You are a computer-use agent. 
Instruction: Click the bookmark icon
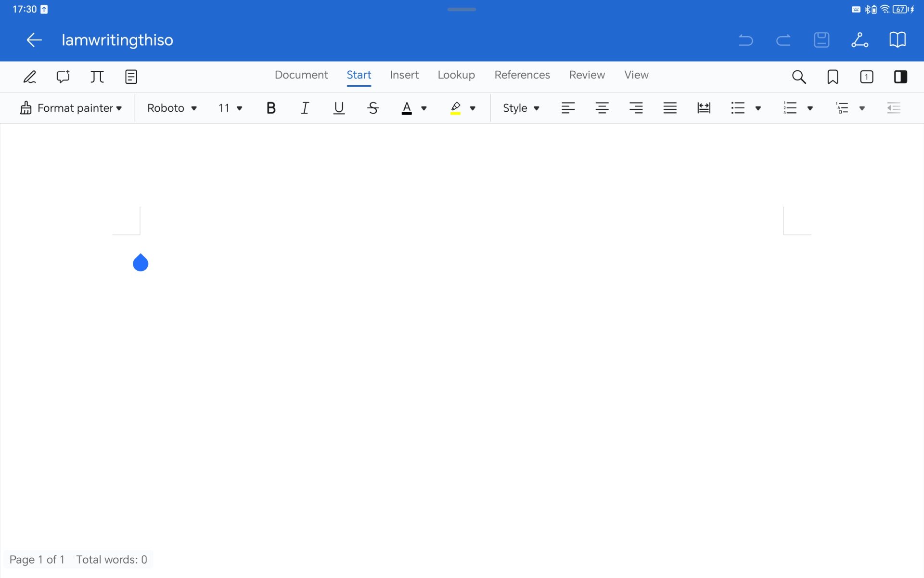coord(833,77)
